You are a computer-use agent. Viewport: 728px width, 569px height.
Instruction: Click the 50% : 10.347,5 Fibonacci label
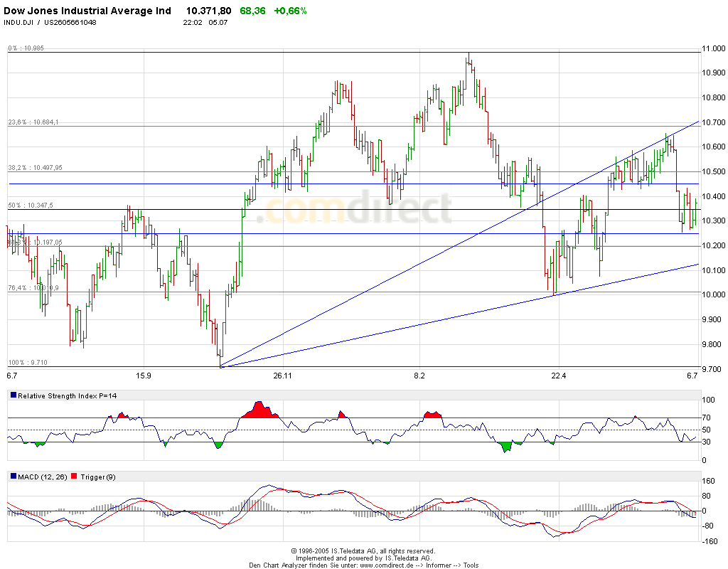pos(31,206)
